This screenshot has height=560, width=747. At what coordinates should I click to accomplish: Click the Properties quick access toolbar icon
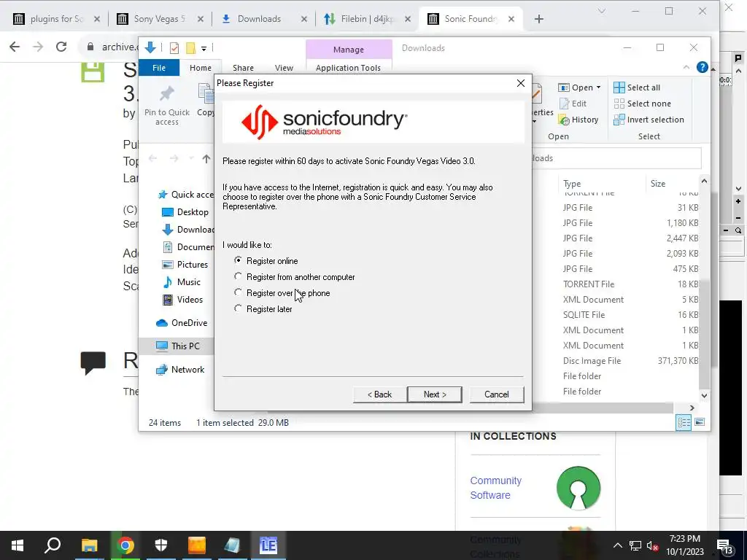coord(174,47)
